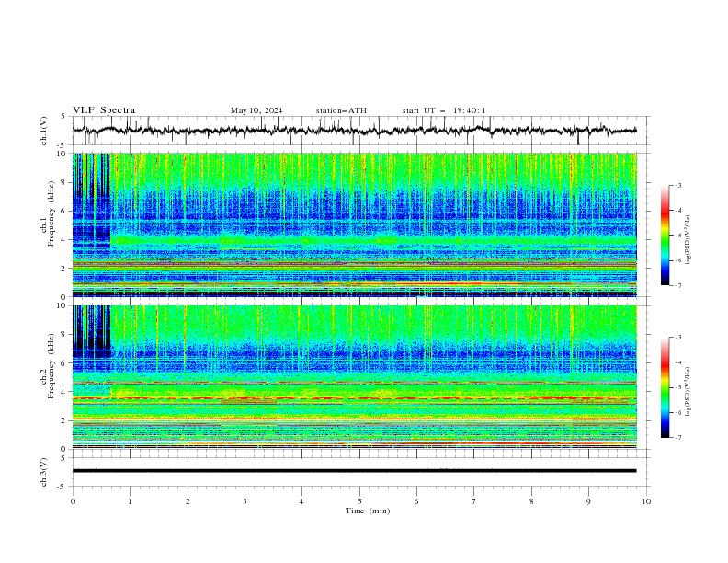Image resolution: width=728 pixels, height=563 pixels.
Task: Click the 'ch.1(V)' waveform axis label
Action: 44,131
